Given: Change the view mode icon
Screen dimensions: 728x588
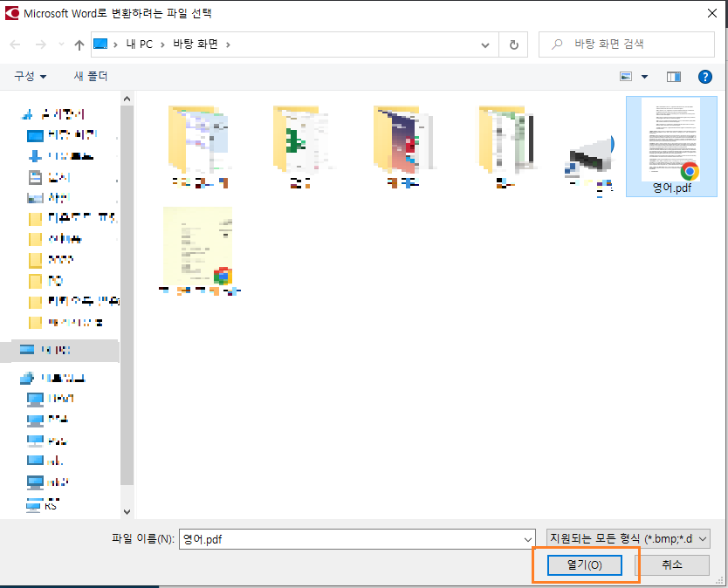Looking at the screenshot, I should pos(626,77).
